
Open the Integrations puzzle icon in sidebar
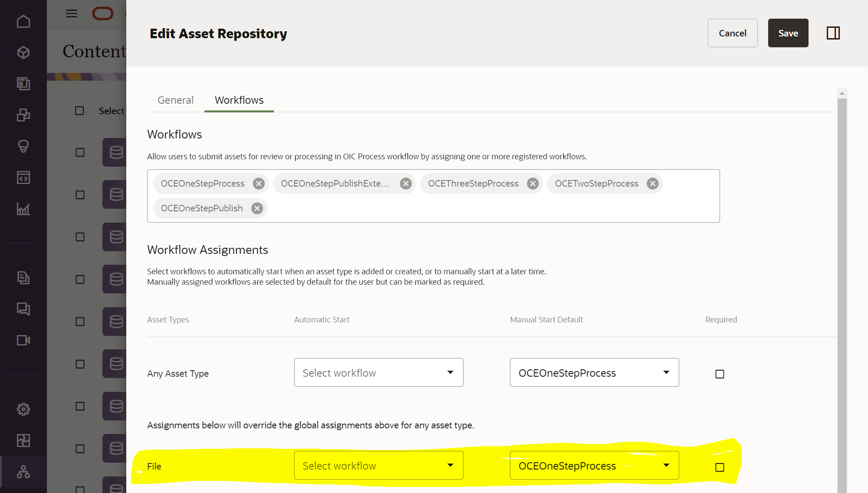[23, 440]
